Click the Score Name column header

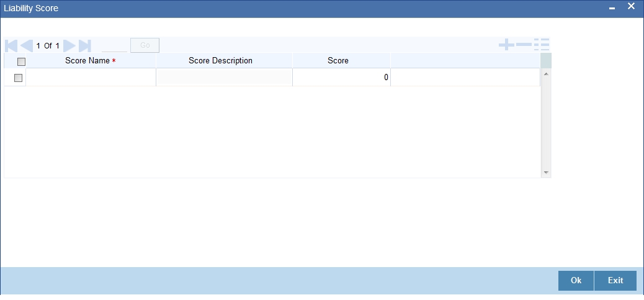click(91, 60)
